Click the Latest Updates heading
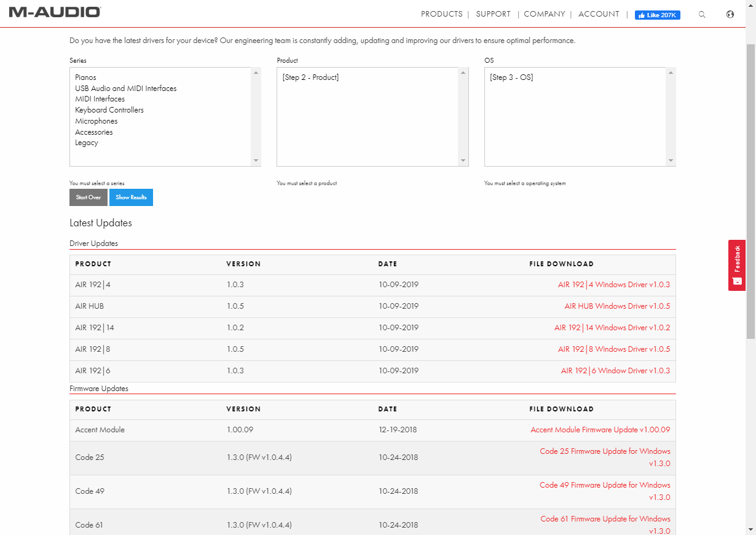Viewport: 756px width, 535px height. pyautogui.click(x=101, y=223)
